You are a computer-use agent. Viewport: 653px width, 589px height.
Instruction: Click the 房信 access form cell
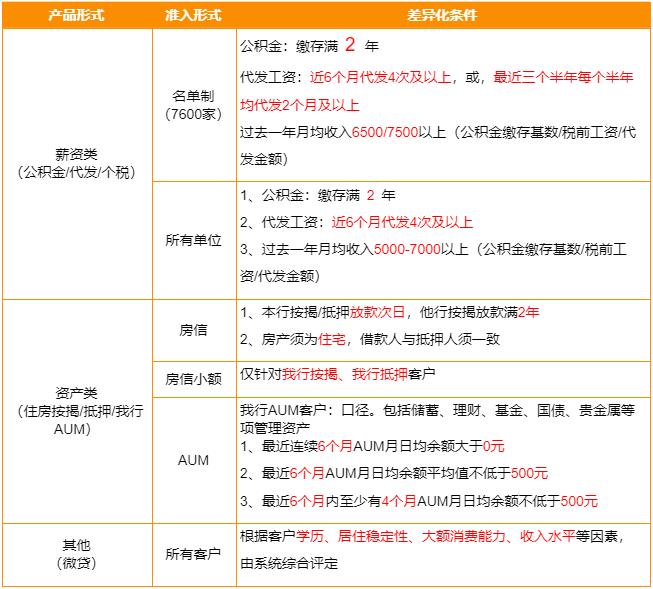[x=192, y=327]
